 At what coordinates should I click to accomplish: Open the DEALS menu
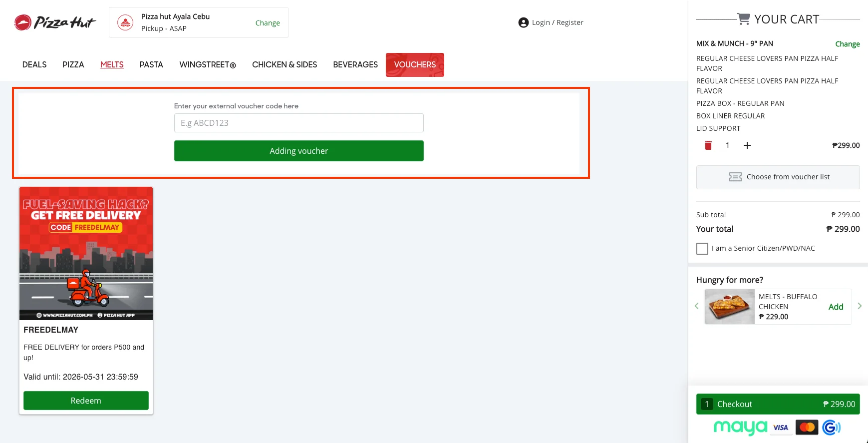pyautogui.click(x=34, y=65)
